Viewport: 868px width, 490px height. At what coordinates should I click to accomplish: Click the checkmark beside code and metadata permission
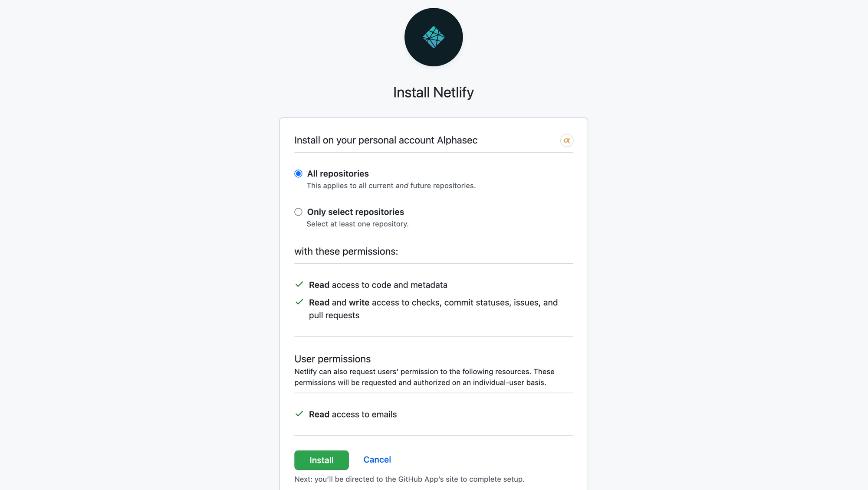(299, 284)
